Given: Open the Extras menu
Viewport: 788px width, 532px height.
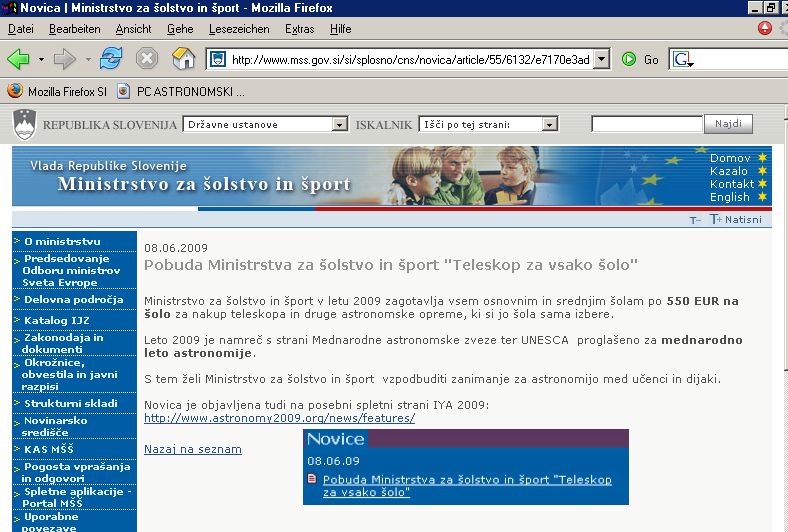Looking at the screenshot, I should [299, 29].
